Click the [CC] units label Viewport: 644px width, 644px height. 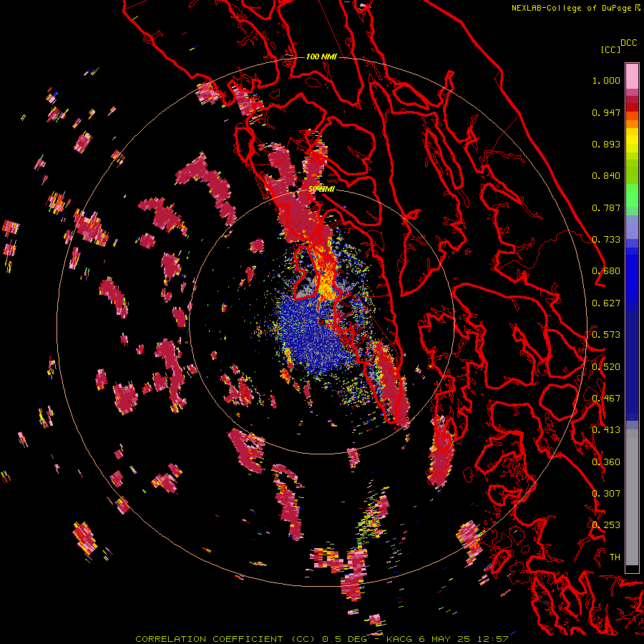[610, 49]
